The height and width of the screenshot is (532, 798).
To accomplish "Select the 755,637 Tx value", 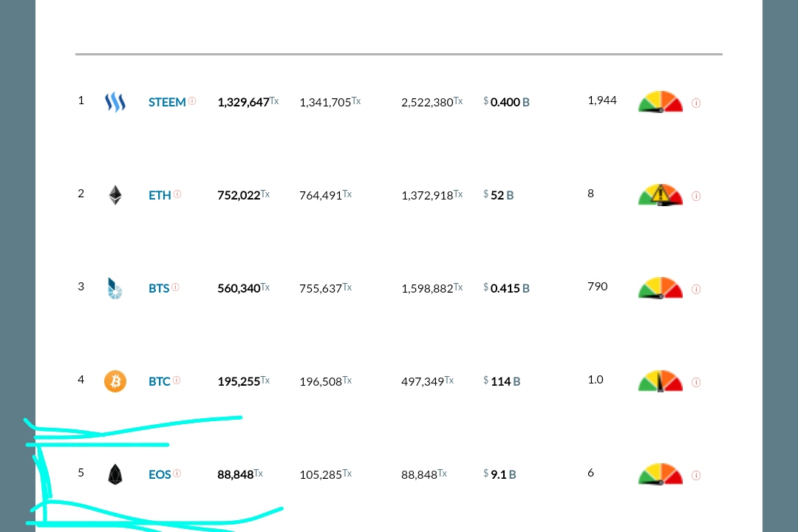I will 325,289.
